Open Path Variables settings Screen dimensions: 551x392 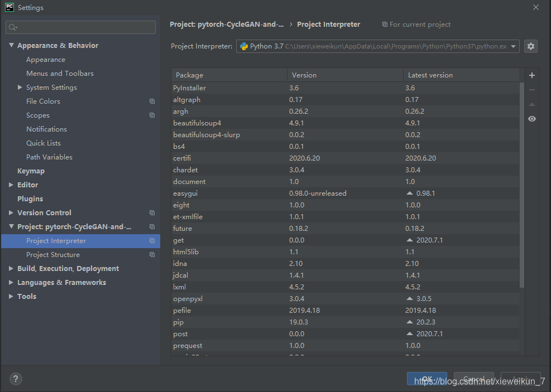[x=49, y=157]
